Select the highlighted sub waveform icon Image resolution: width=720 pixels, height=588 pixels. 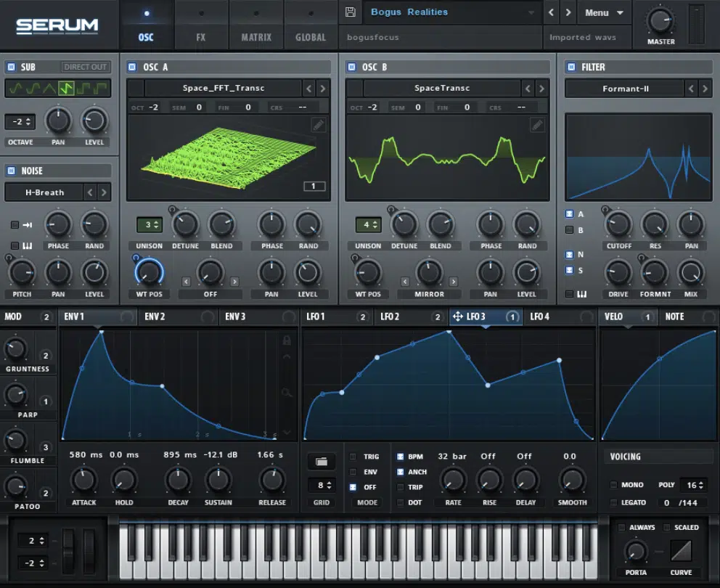66,88
